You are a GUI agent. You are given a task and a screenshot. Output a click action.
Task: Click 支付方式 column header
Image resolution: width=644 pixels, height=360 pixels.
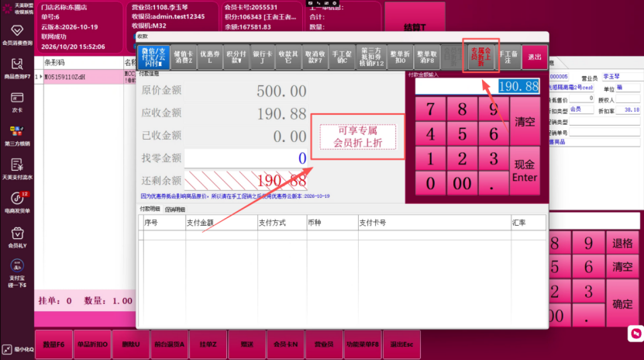tap(282, 223)
